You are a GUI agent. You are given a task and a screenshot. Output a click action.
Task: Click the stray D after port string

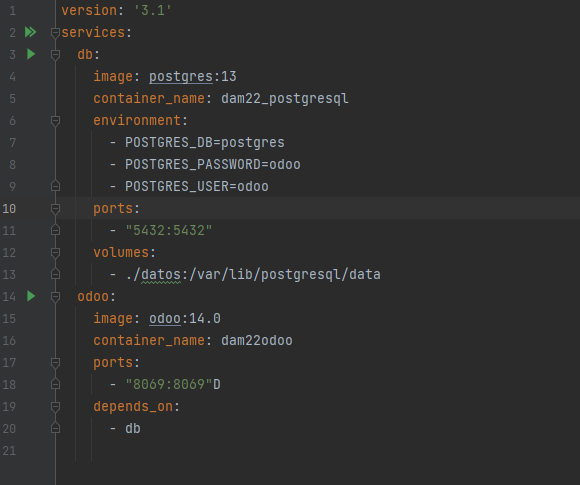(x=217, y=384)
